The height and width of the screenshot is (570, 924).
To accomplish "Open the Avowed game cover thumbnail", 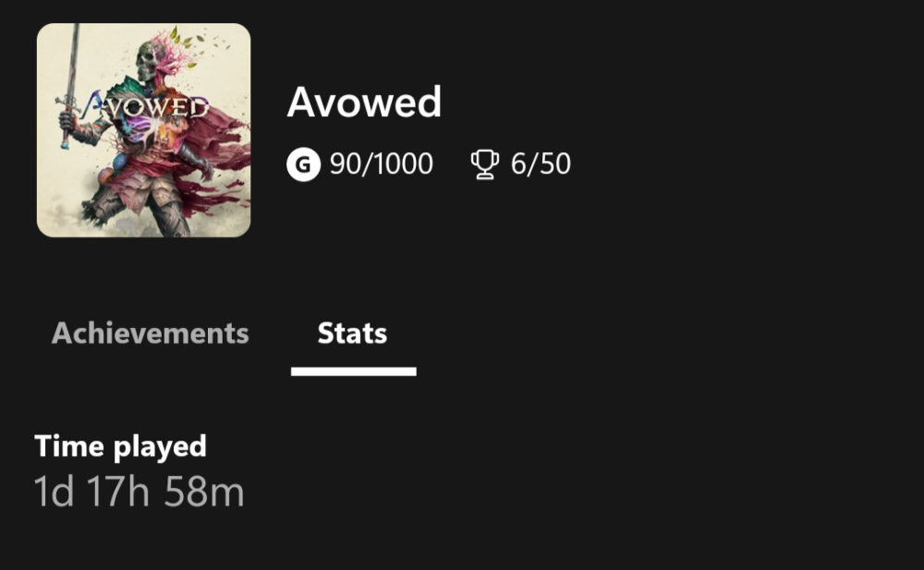I will [x=143, y=130].
